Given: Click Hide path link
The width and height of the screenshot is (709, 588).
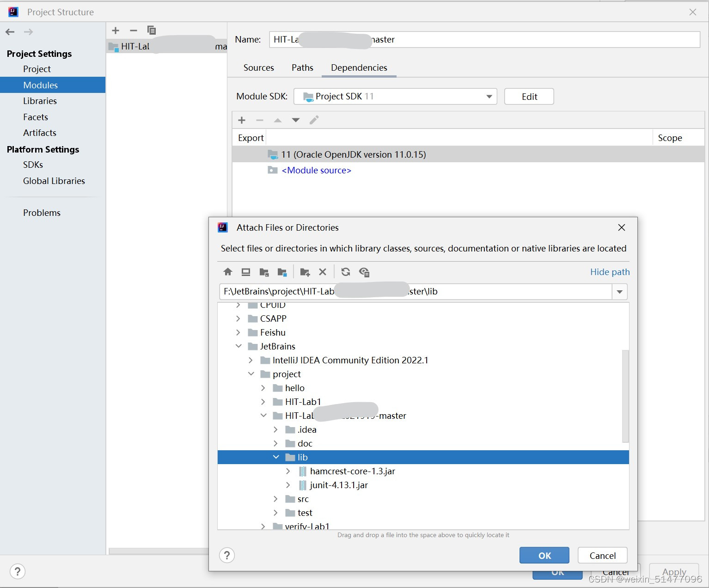Looking at the screenshot, I should (610, 272).
